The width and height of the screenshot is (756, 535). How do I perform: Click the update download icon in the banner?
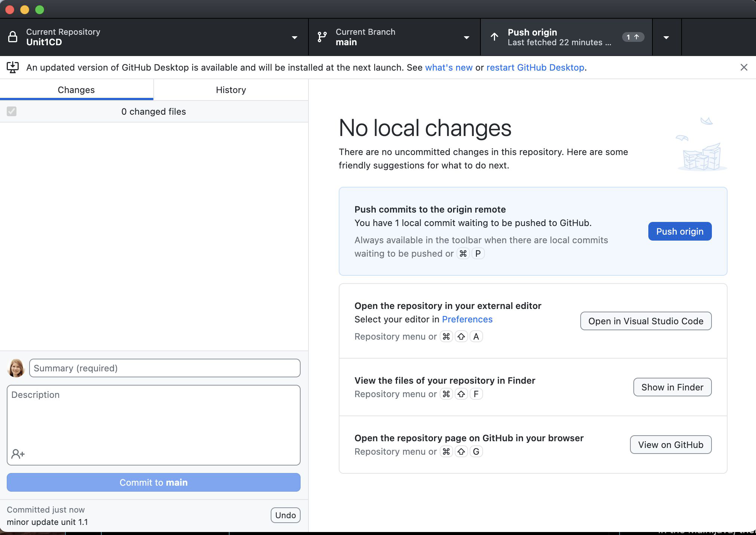[x=13, y=67]
